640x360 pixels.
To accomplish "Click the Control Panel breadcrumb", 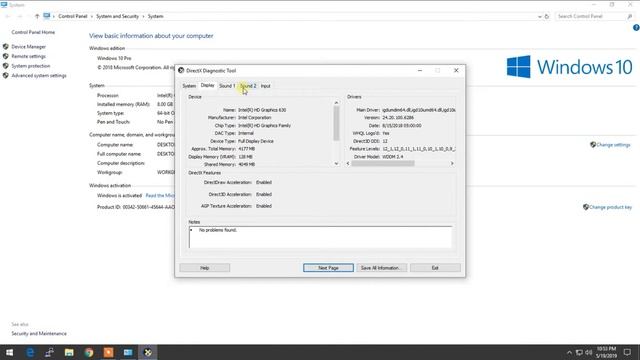I will pos(73,16).
